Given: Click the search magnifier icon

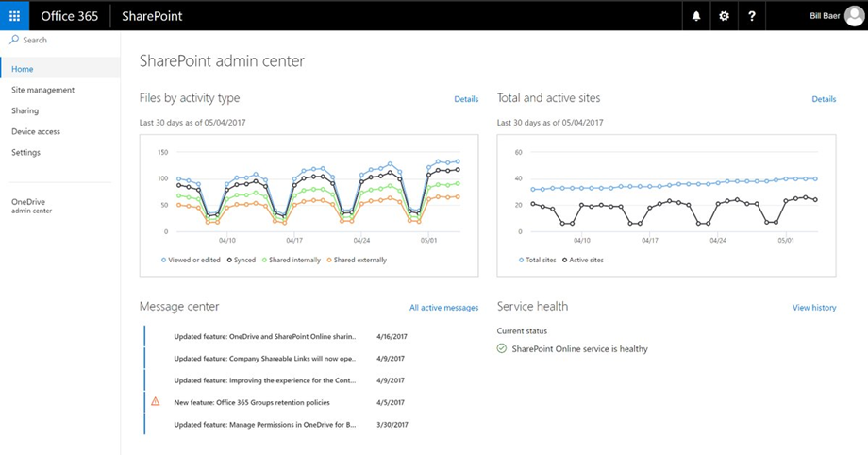Looking at the screenshot, I should pos(14,40).
